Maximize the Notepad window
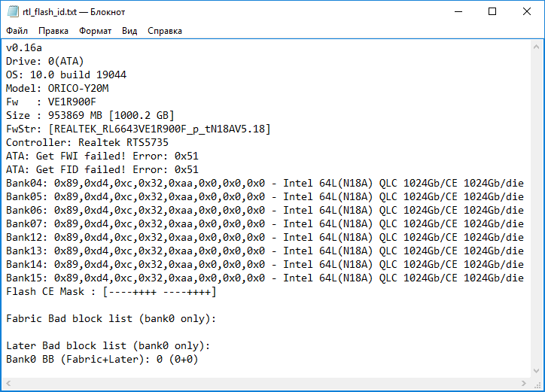Viewport: 545px width, 392px height. [x=492, y=11]
